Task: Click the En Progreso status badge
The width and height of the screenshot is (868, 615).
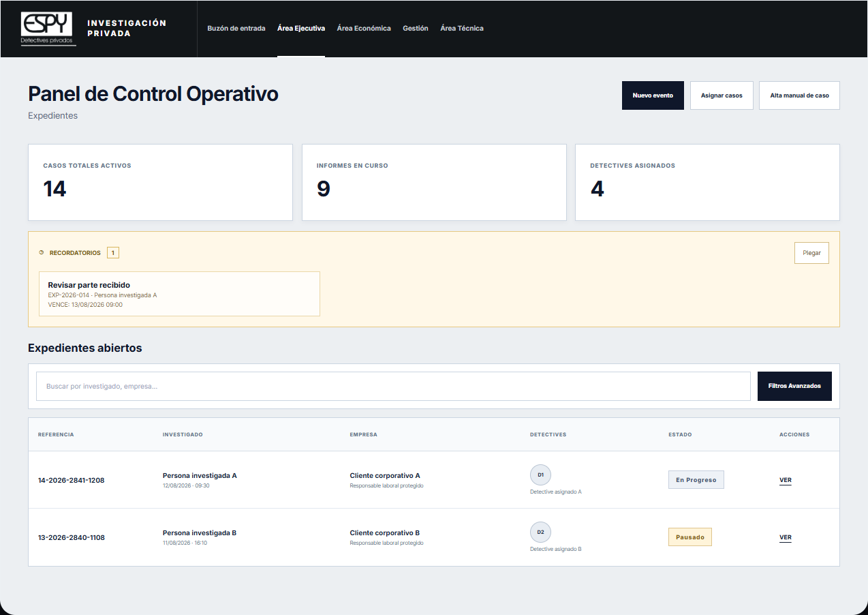Action: click(x=696, y=480)
